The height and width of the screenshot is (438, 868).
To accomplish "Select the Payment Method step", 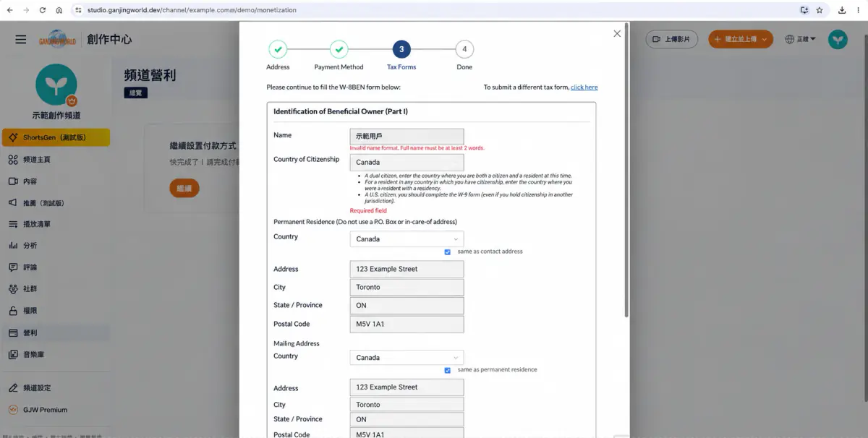I will pyautogui.click(x=339, y=56).
